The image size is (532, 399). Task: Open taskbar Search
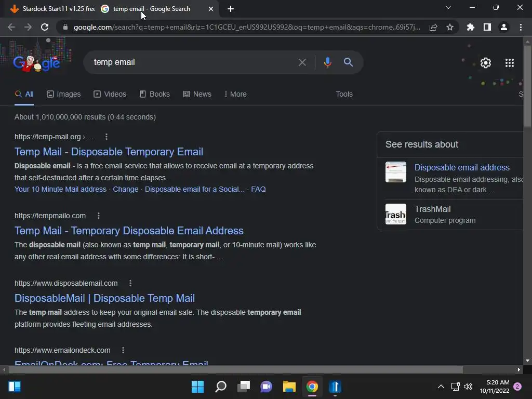click(x=221, y=387)
